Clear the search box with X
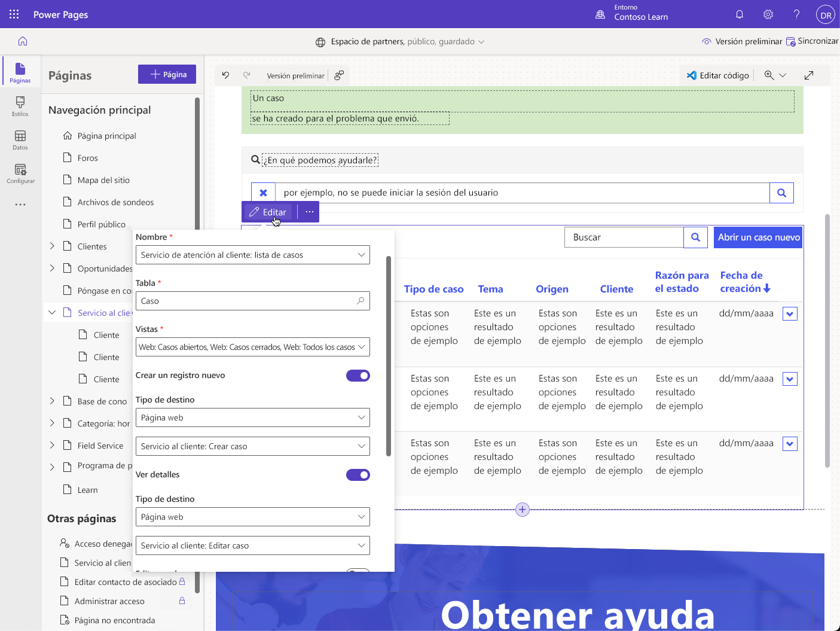Viewport: 840px width, 631px height. (263, 193)
